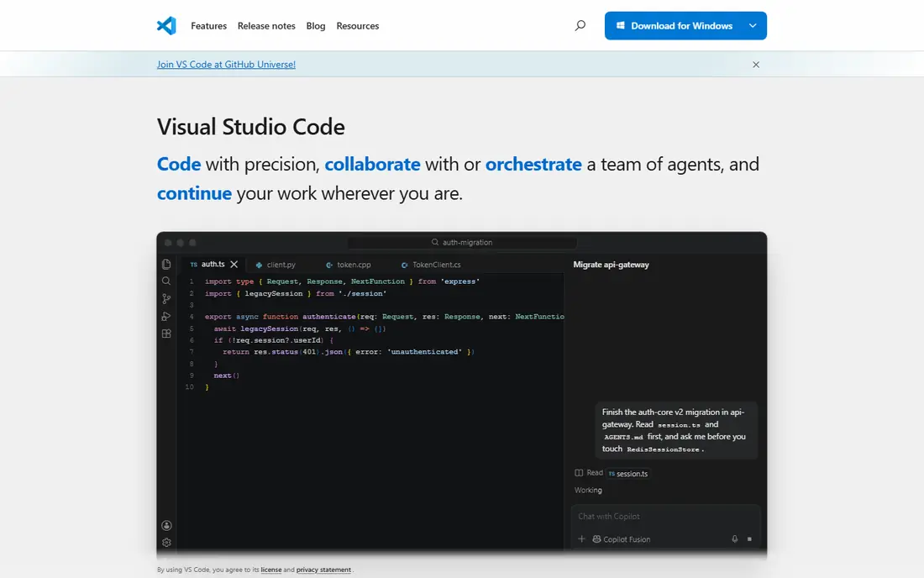This screenshot has height=578, width=924.
Task: Go to the Blog
Action: pos(316,26)
